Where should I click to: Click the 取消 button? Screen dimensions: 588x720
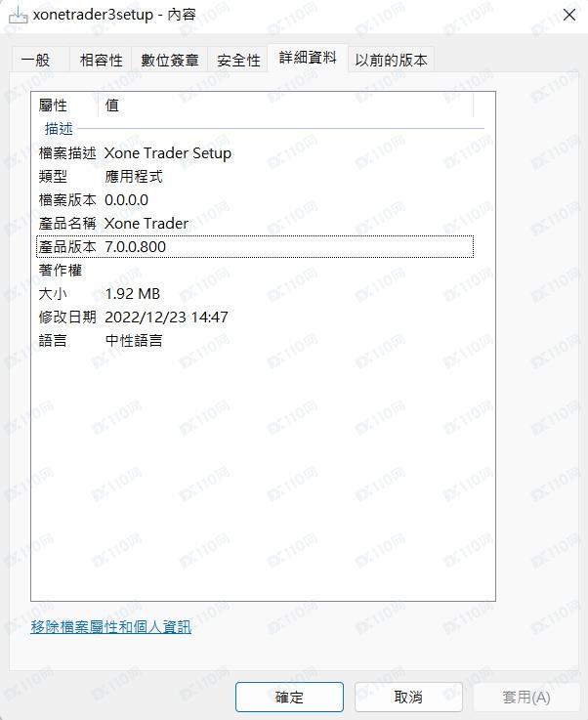[x=408, y=697]
